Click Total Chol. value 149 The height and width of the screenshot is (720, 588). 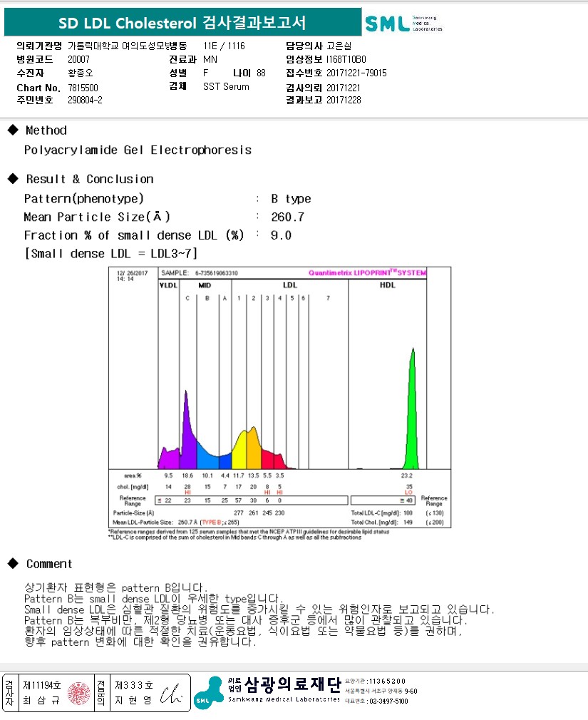click(x=408, y=522)
